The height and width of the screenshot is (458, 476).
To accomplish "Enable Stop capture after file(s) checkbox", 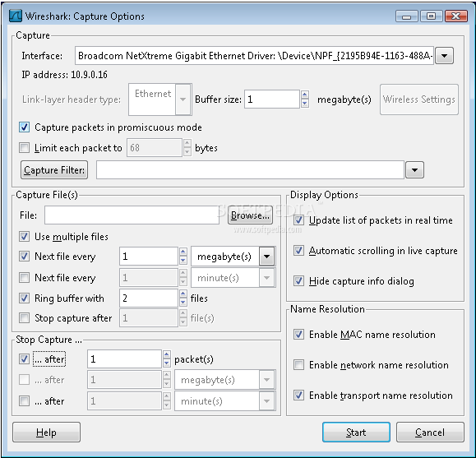I will [x=25, y=318].
